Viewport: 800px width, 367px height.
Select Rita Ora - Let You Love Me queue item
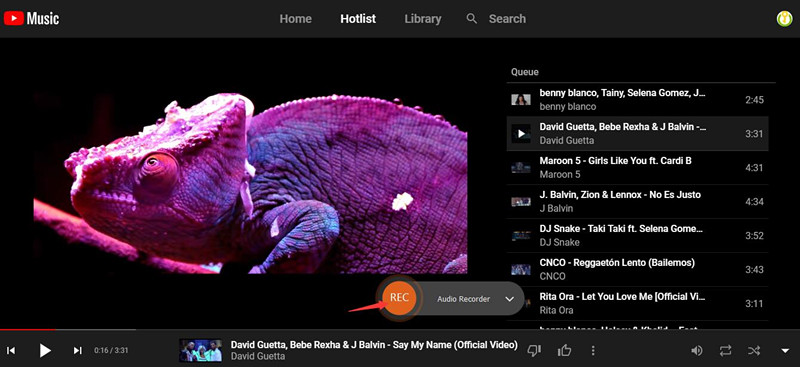tap(637, 303)
